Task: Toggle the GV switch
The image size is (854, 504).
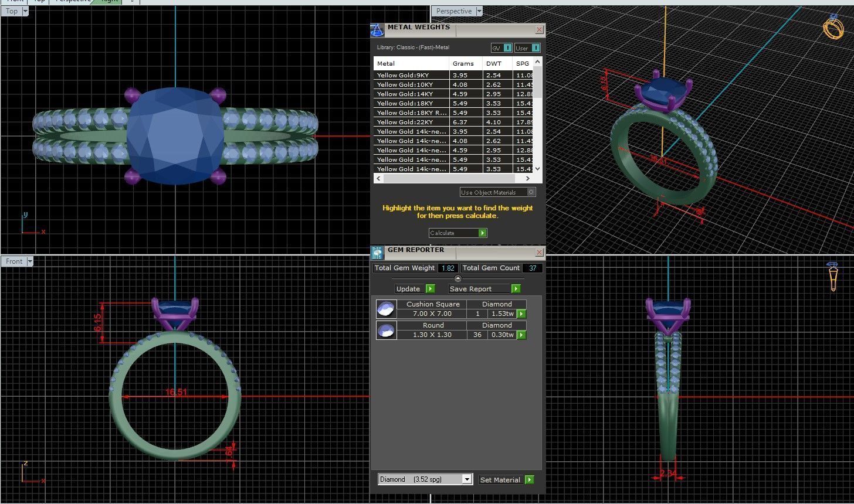Action: click(501, 48)
